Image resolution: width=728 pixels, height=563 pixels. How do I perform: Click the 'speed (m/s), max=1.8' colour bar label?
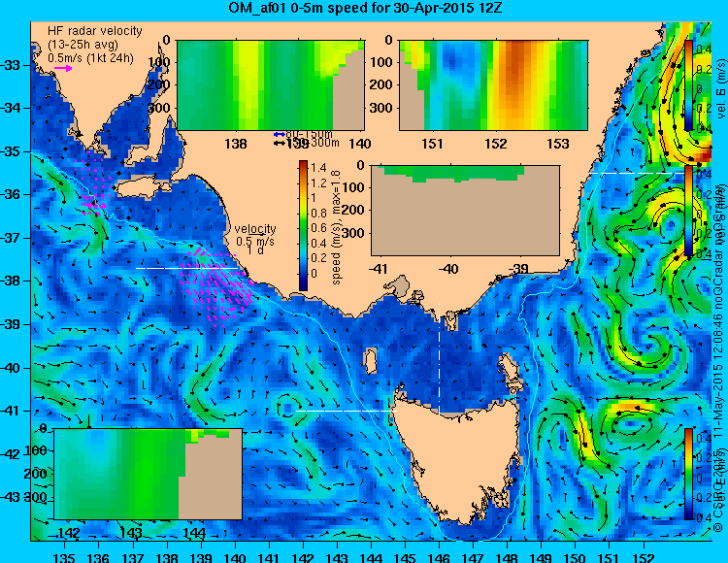pyautogui.click(x=336, y=227)
